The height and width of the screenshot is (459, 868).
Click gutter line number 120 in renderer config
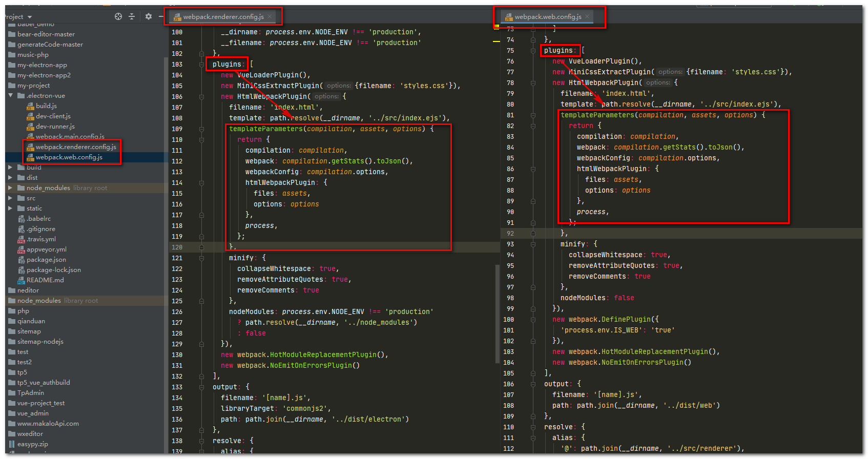(x=177, y=247)
